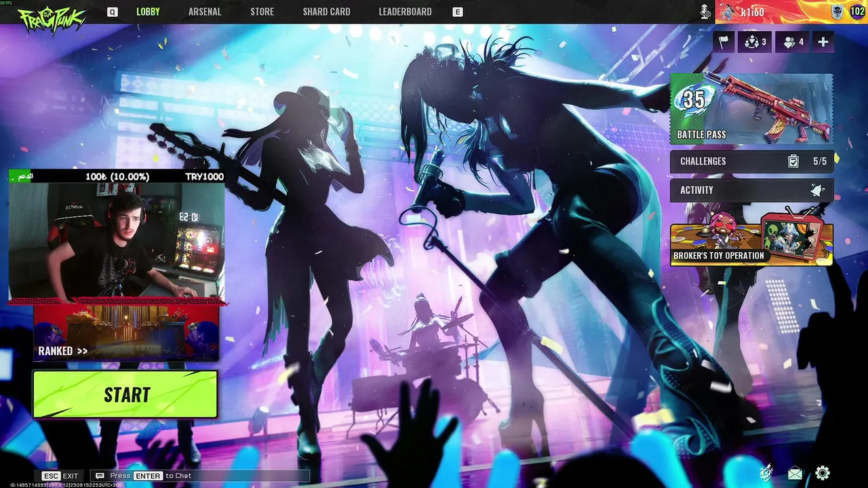The width and height of the screenshot is (868, 488).
Task: Open the flaming skull icon at bottom
Action: 766,473
